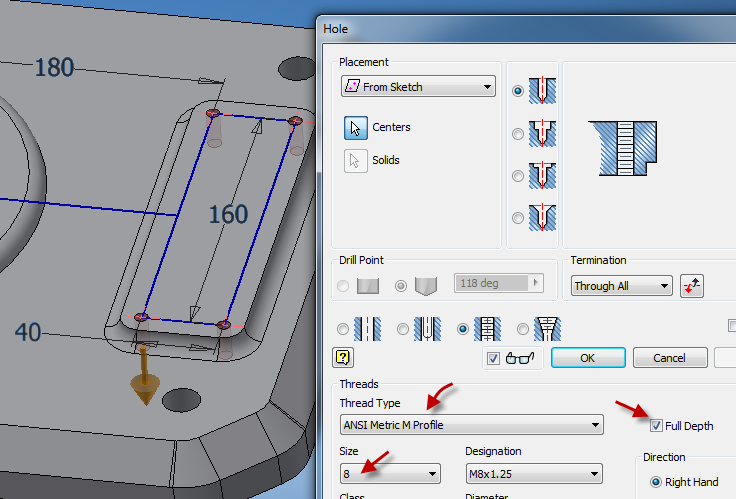Select the angled drill point radio
736x499 pixels.
[401, 285]
